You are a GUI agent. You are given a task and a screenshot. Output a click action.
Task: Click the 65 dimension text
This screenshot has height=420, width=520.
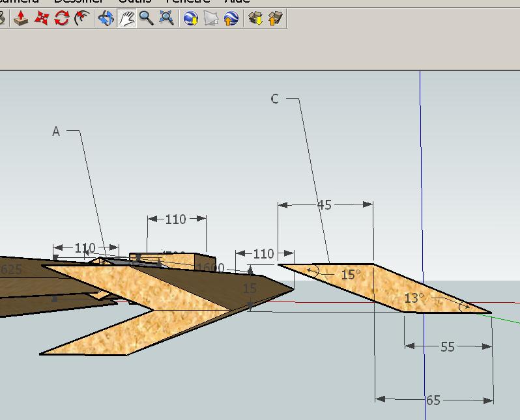[433, 400]
